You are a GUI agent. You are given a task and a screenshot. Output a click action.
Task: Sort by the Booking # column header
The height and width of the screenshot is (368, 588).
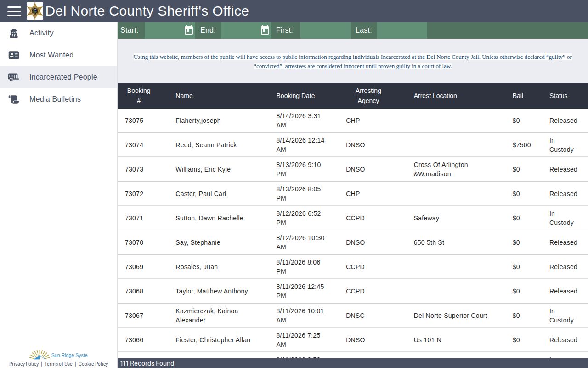139,96
